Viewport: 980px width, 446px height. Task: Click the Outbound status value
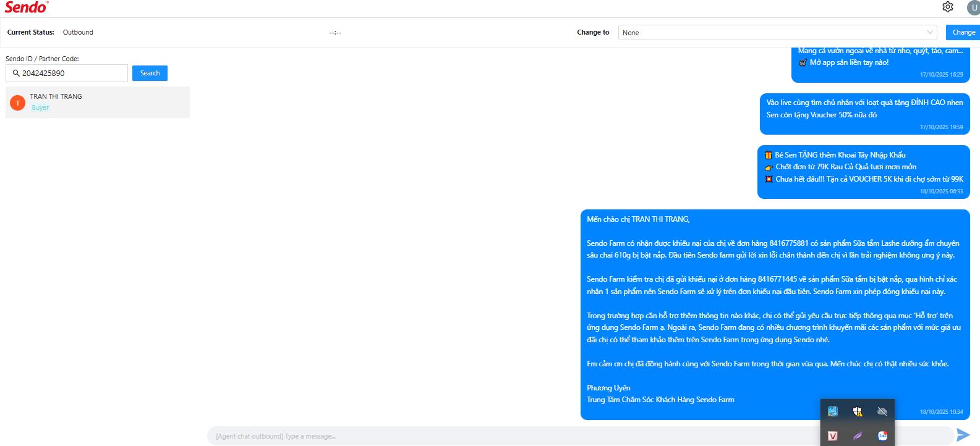point(78,32)
